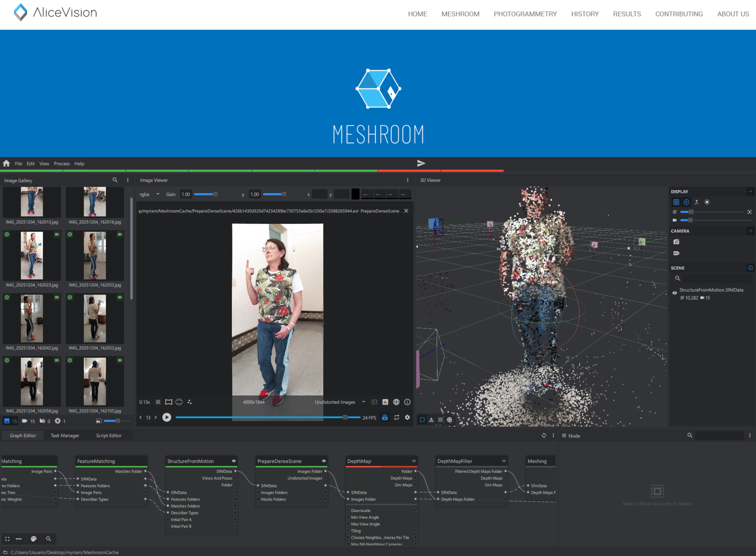Open image metadata info icon

coord(407,402)
